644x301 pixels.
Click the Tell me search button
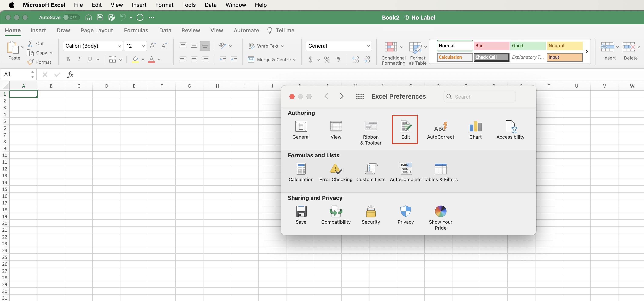280,30
